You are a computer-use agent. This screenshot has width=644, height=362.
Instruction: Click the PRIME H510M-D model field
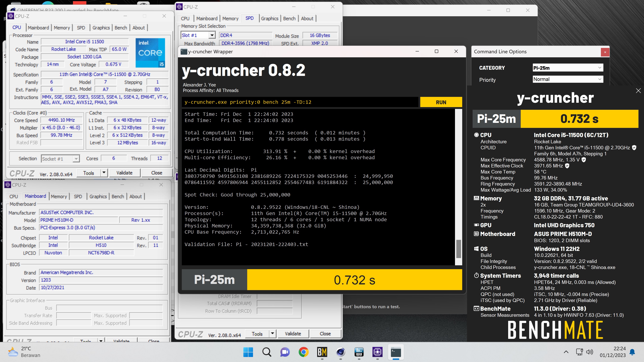click(78, 220)
